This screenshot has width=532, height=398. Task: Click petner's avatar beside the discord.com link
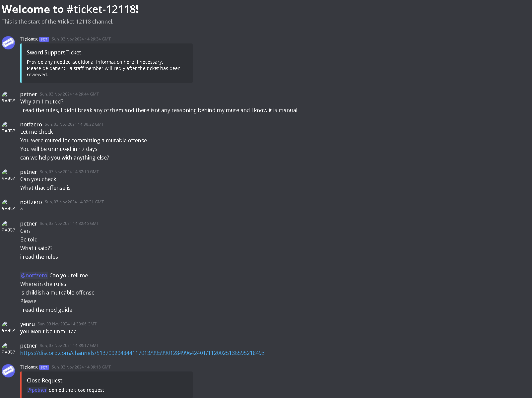point(8,349)
